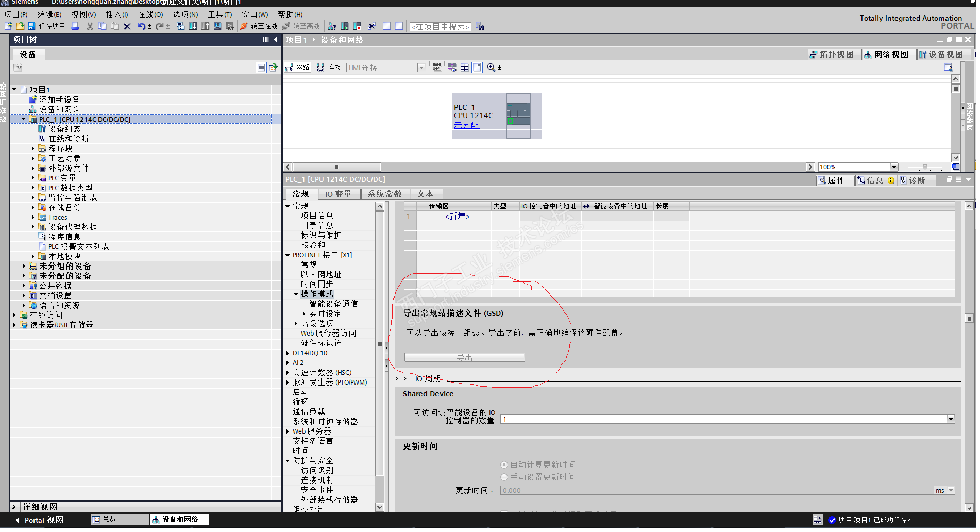
Task: Split editor space horizontally
Action: pos(387,26)
